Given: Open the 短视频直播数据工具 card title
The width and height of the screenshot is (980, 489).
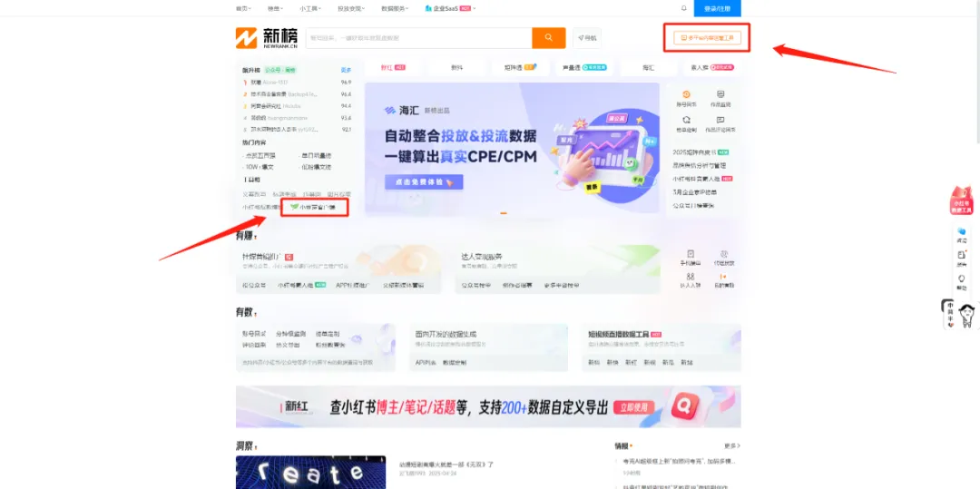Looking at the screenshot, I should 619,334.
